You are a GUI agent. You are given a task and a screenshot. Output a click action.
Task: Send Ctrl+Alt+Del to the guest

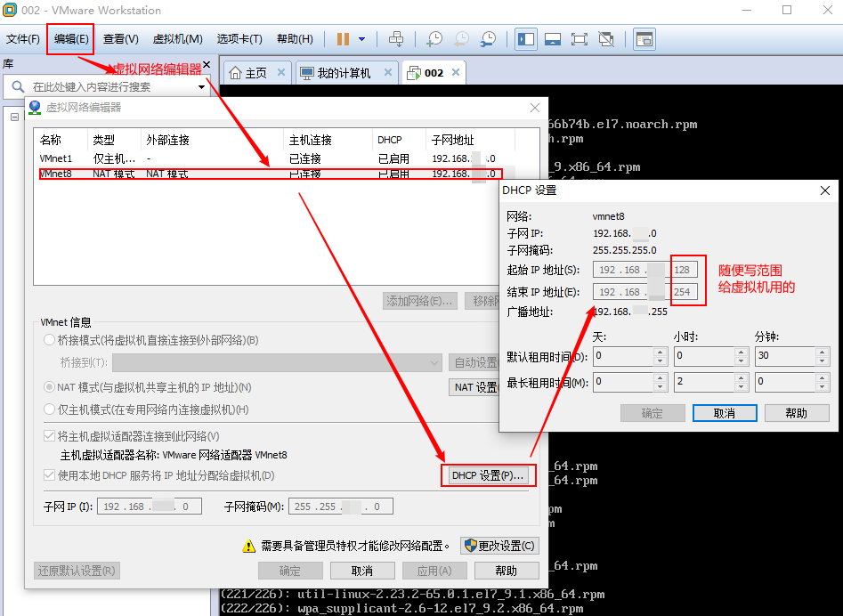[x=397, y=38]
